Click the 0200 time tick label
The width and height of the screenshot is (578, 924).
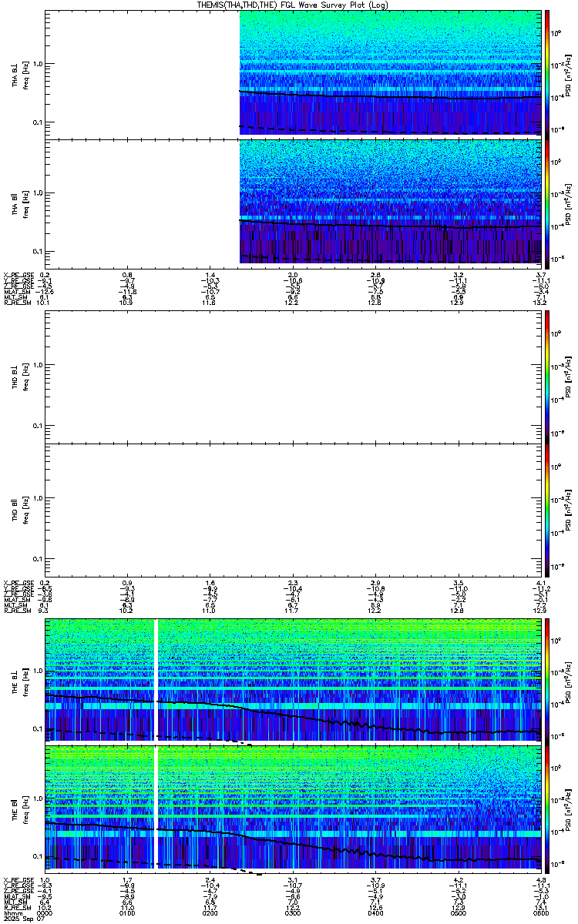pyautogui.click(x=210, y=913)
